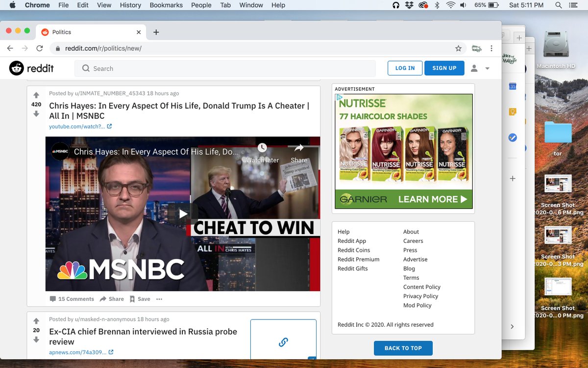Go forward in browser history
This screenshot has width=588, height=368.
(x=25, y=48)
